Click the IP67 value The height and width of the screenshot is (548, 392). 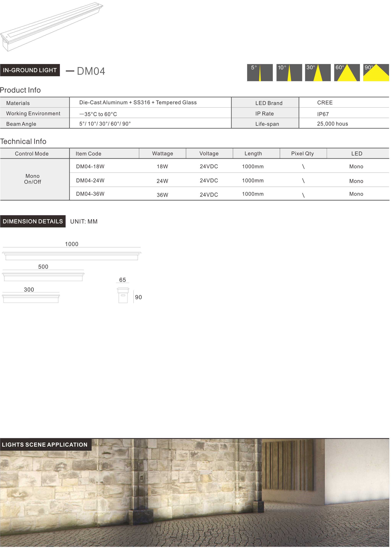pyautogui.click(x=323, y=114)
